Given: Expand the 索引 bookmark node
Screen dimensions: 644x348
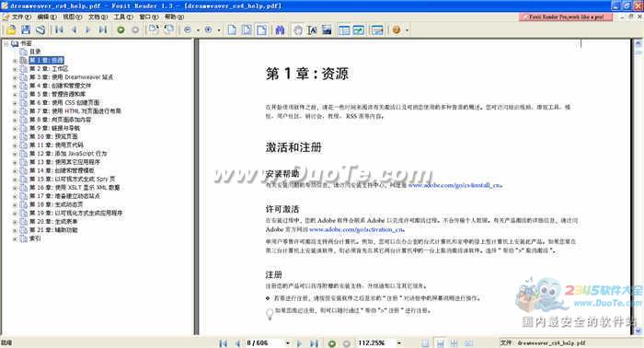Looking at the screenshot, I should tap(15, 238).
